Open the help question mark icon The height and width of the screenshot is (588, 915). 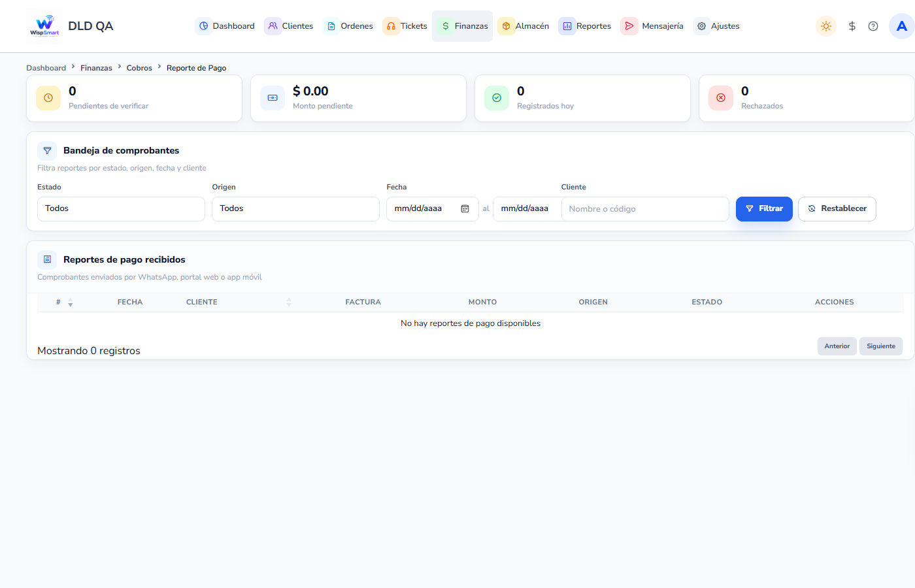(x=873, y=26)
